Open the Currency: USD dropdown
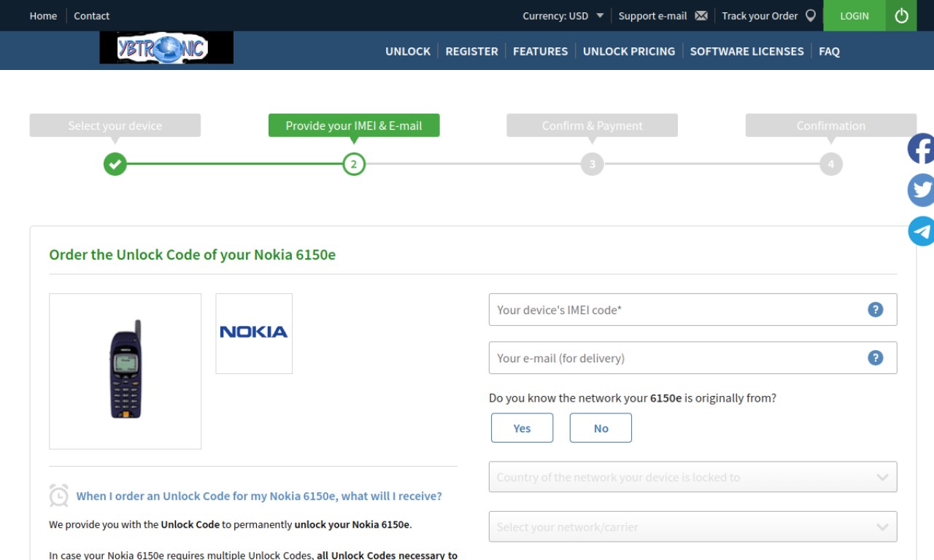 563,15
